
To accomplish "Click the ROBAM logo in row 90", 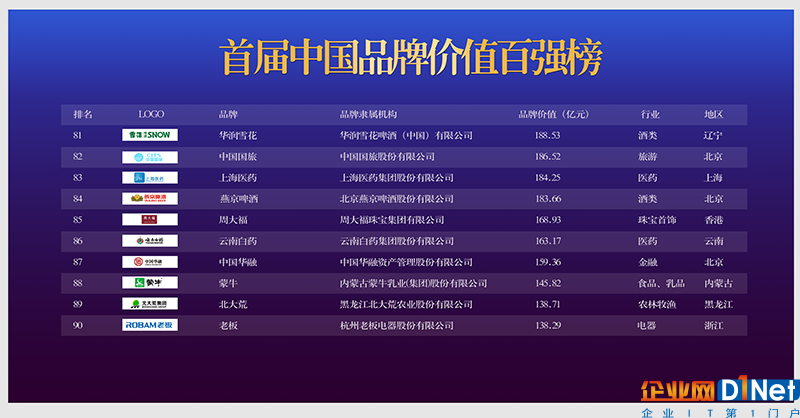I will click(x=150, y=325).
